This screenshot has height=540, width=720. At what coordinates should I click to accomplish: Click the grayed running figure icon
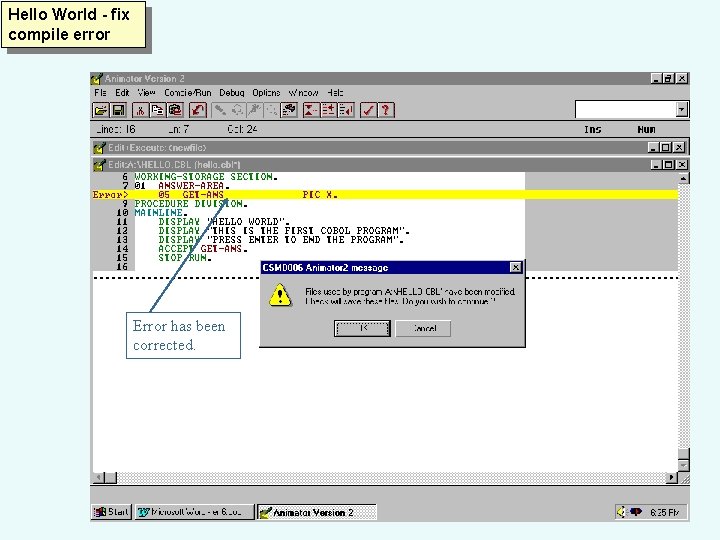(x=254, y=110)
